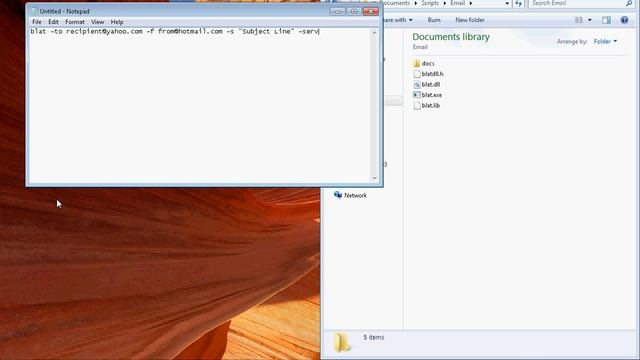Viewport: 640px width, 360px height.
Task: Click the Burn button in Explorer toolbar
Action: pos(434,20)
